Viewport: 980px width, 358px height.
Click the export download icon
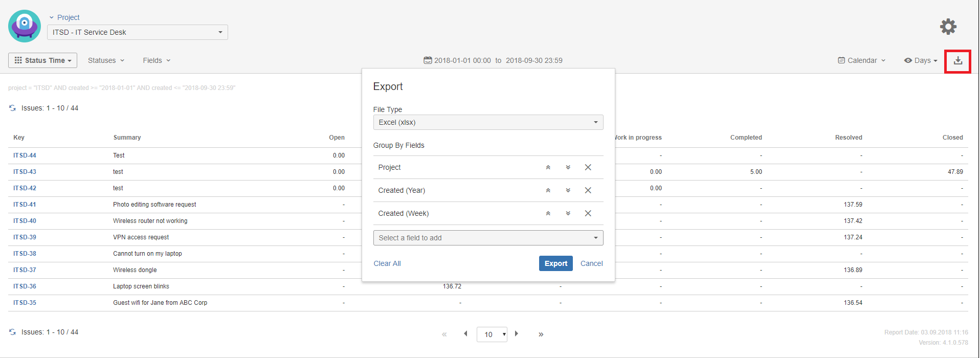957,61
